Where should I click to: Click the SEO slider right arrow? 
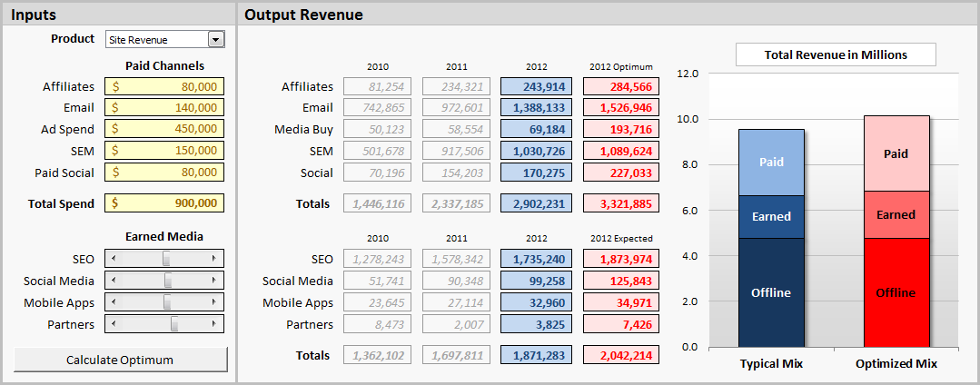[x=215, y=259]
